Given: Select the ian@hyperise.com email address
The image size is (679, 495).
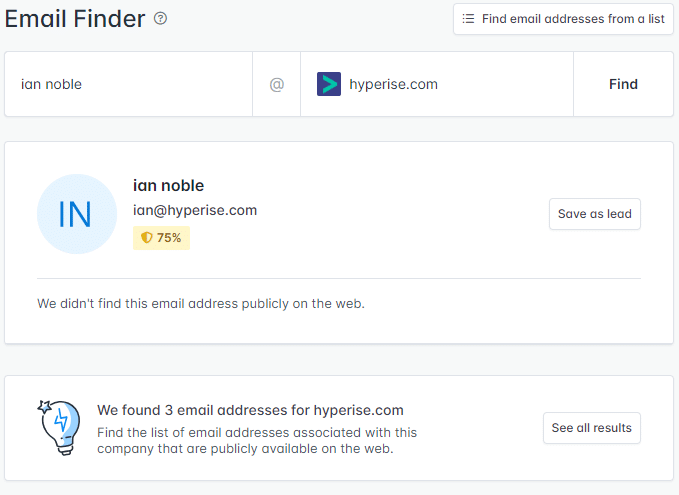Looking at the screenshot, I should 195,210.
